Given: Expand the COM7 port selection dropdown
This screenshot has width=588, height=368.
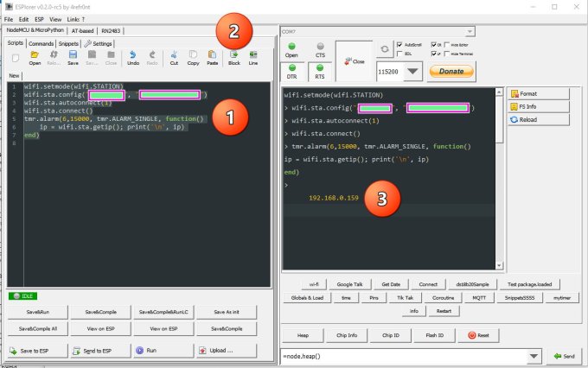Looking at the screenshot, I should pos(468,31).
